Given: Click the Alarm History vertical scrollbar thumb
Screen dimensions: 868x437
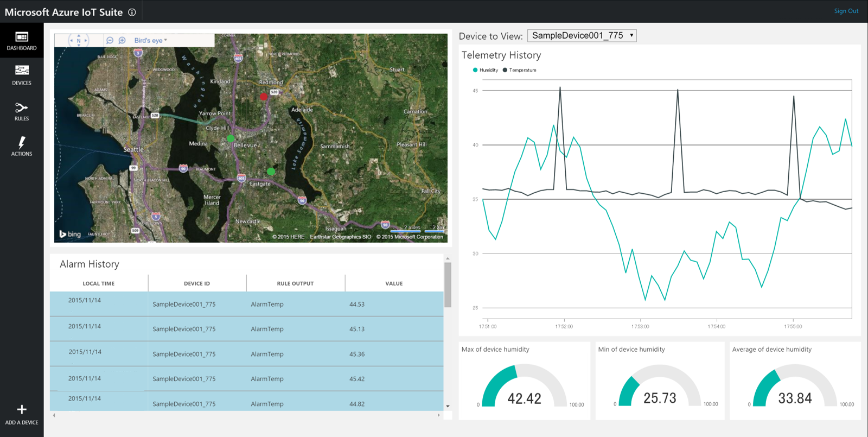Looking at the screenshot, I should (448, 285).
